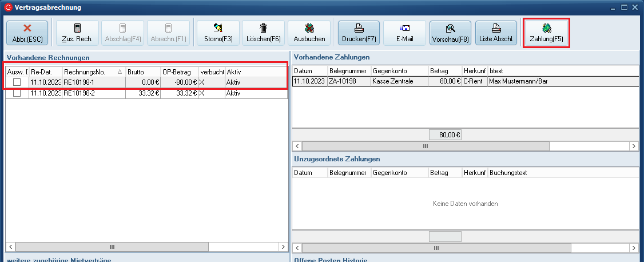The width and height of the screenshot is (644, 262).
Task: Click the Abbr.(ESC) cancel button
Action: pyautogui.click(x=27, y=33)
